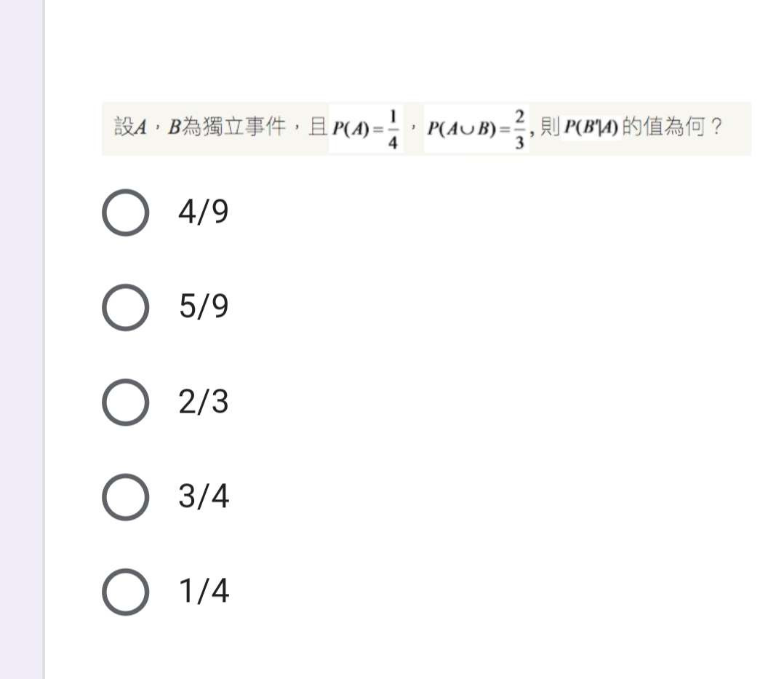Click the 1/4 answer label text

click(204, 591)
